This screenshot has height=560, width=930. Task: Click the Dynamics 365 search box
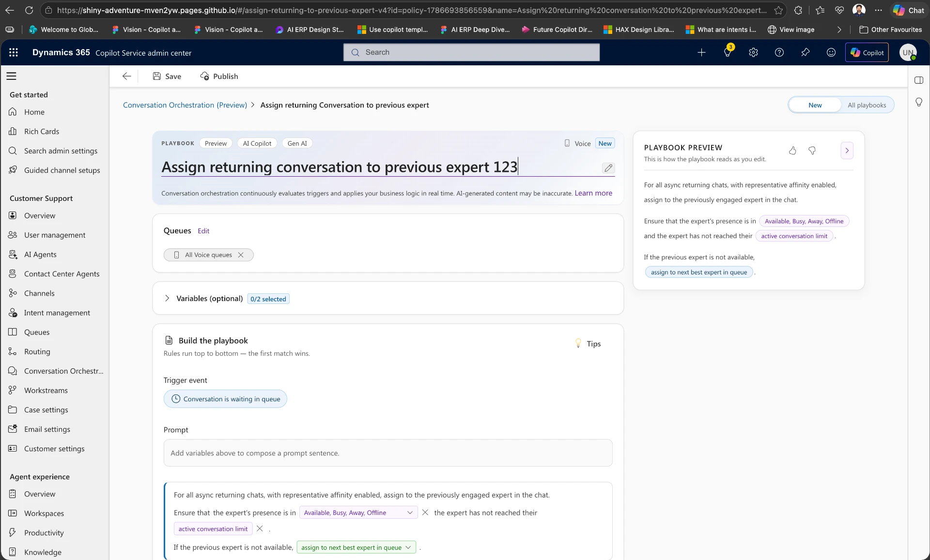pyautogui.click(x=471, y=52)
